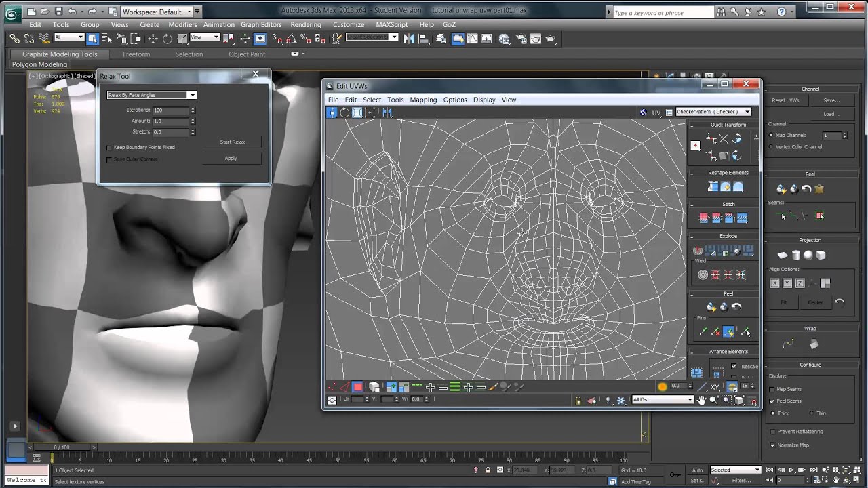868x488 pixels.
Task: Click the Iterations input field
Action: [171, 110]
